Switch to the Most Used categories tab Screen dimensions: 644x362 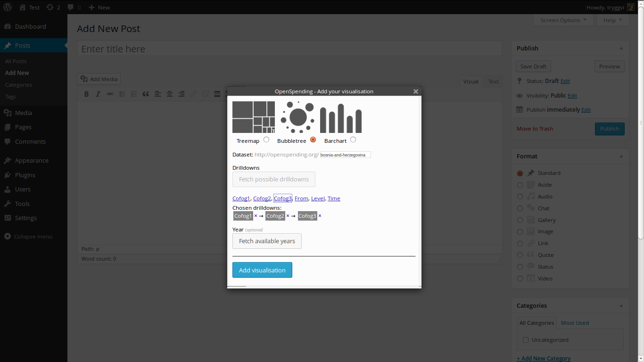coord(575,323)
